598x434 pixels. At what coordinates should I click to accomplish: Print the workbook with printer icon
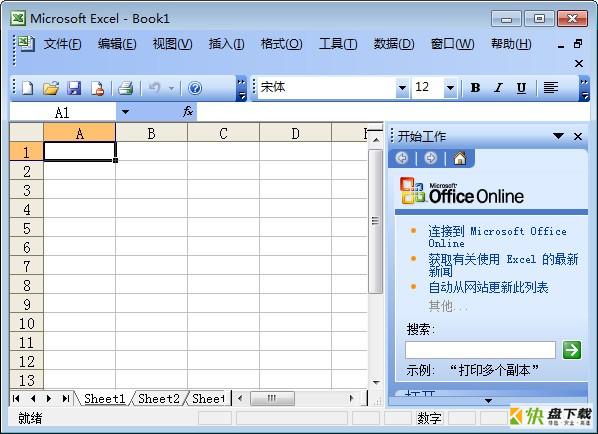[125, 88]
